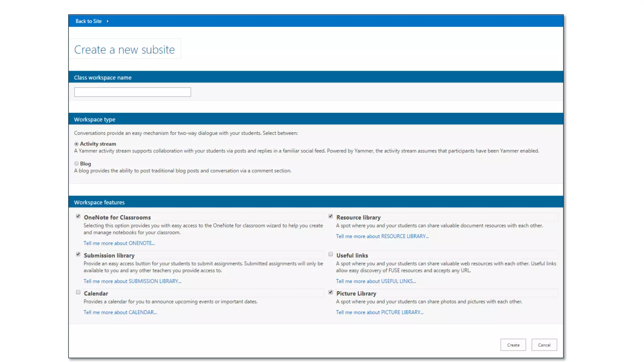Enable the Useful links checkbox
This screenshot has width=644, height=362.
pos(330,254)
